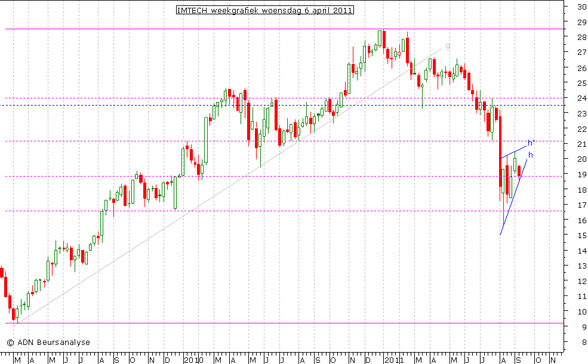The height and width of the screenshot is (364, 588).
Task: Click price level '22' on the right axis
Action: 581,129
